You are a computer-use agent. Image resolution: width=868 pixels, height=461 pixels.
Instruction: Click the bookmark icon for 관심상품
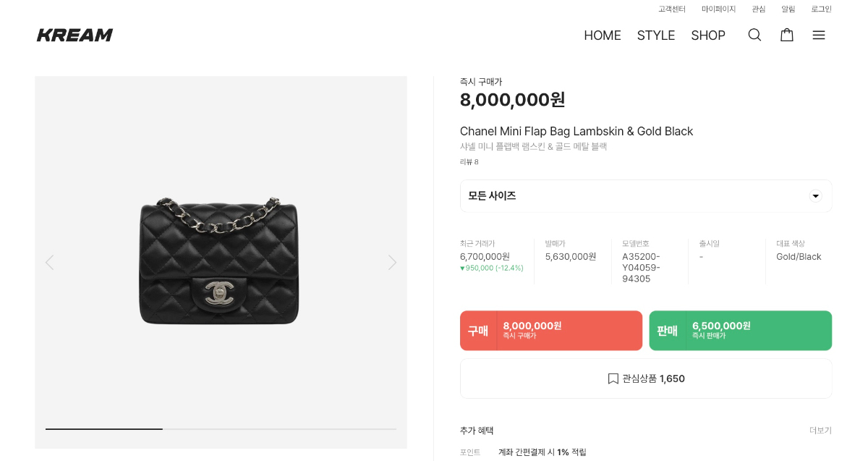(x=613, y=378)
